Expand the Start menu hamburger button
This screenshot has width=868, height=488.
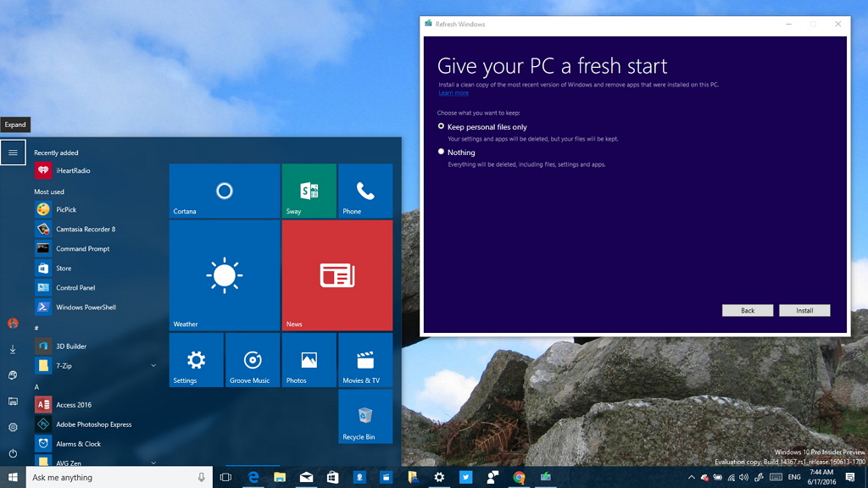(x=13, y=152)
